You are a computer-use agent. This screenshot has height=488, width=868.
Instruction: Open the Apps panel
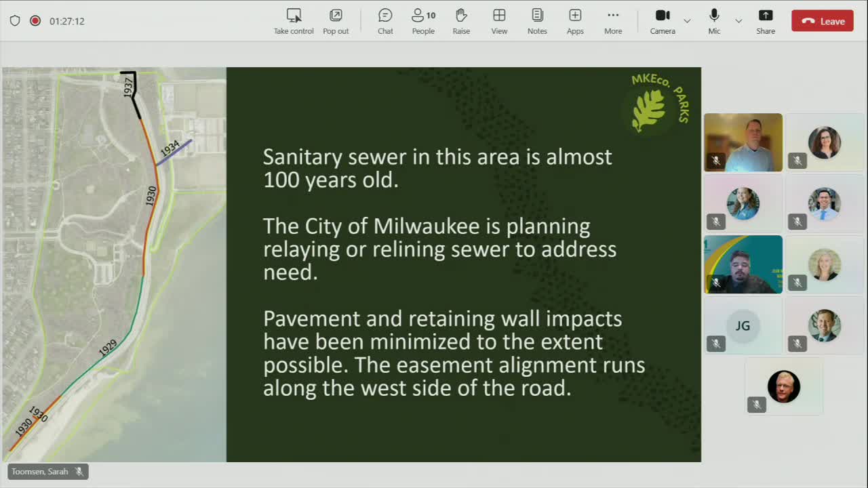point(575,21)
